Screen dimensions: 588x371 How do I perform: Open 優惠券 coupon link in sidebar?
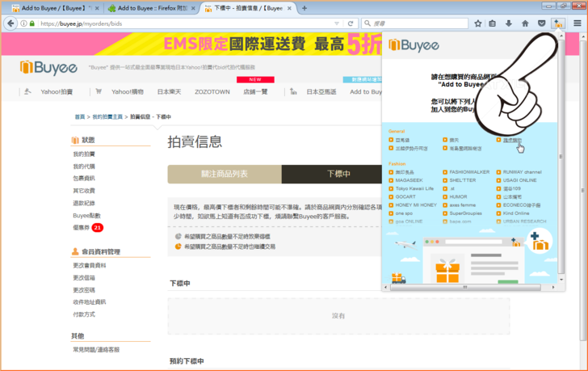[x=80, y=228]
